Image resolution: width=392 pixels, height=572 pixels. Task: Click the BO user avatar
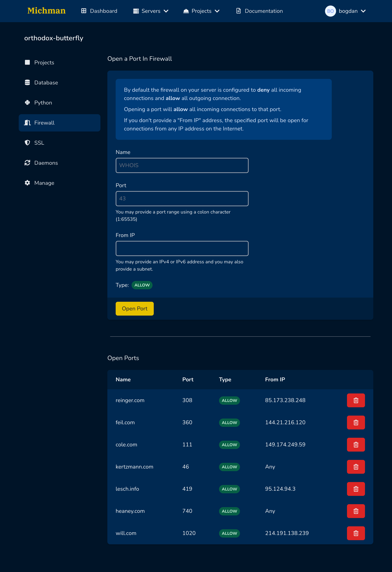330,11
